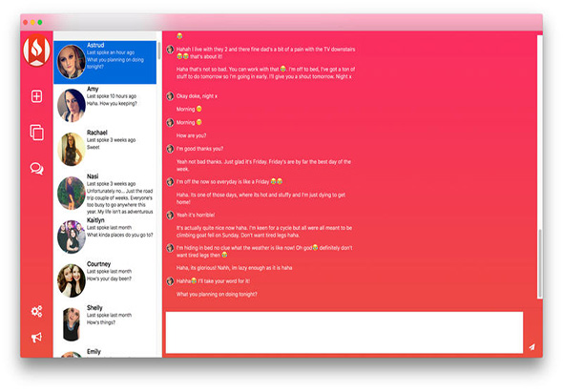The height and width of the screenshot is (392, 563).
Task: Click the green maximize window button
Action: [40, 22]
